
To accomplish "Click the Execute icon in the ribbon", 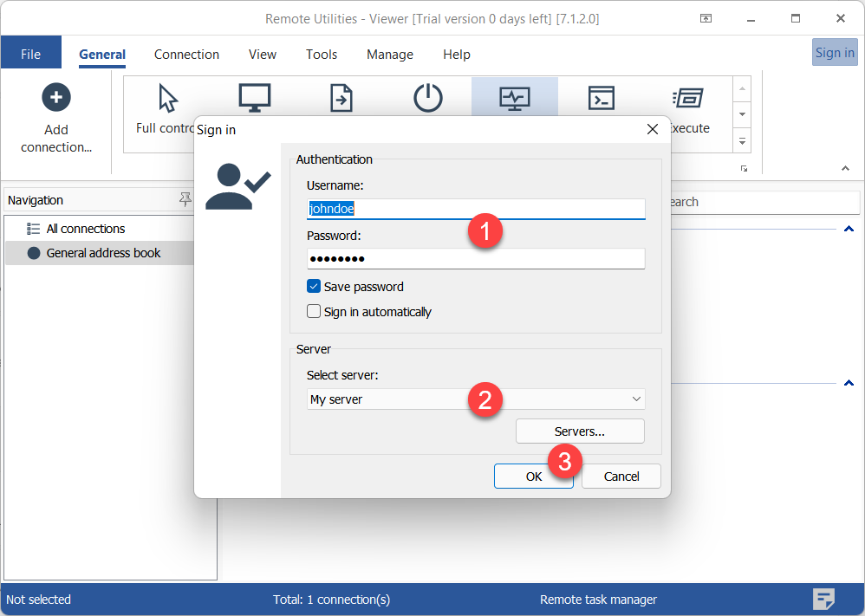I will point(688,98).
